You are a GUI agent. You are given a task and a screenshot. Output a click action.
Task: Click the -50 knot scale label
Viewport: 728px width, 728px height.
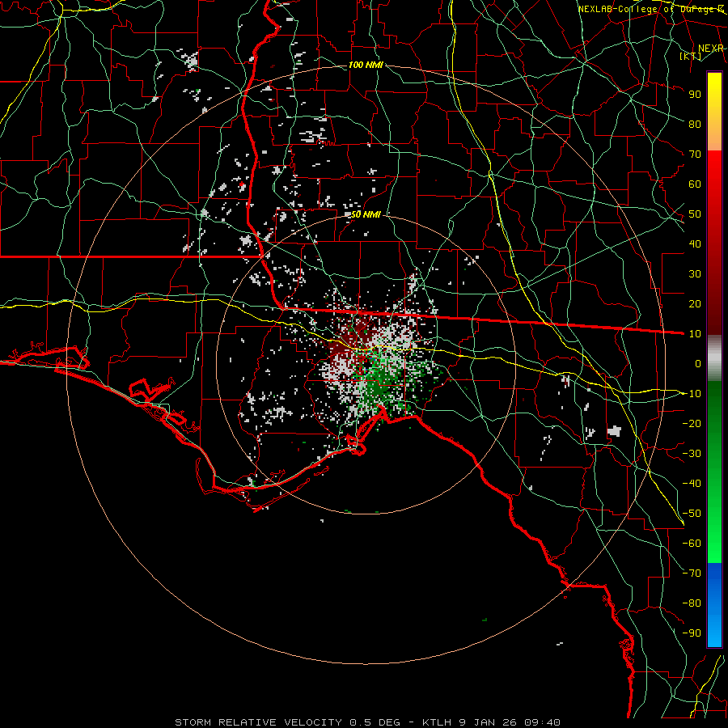pos(692,514)
